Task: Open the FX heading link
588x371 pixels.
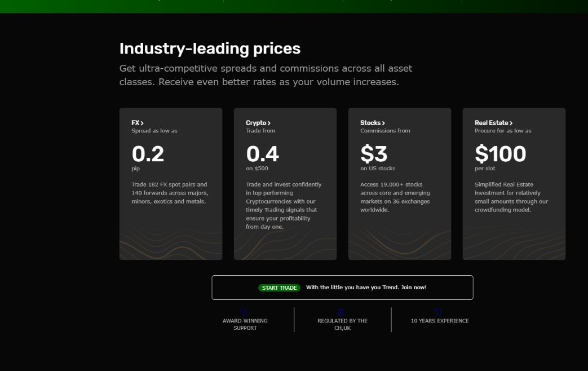Action: pyautogui.click(x=135, y=123)
